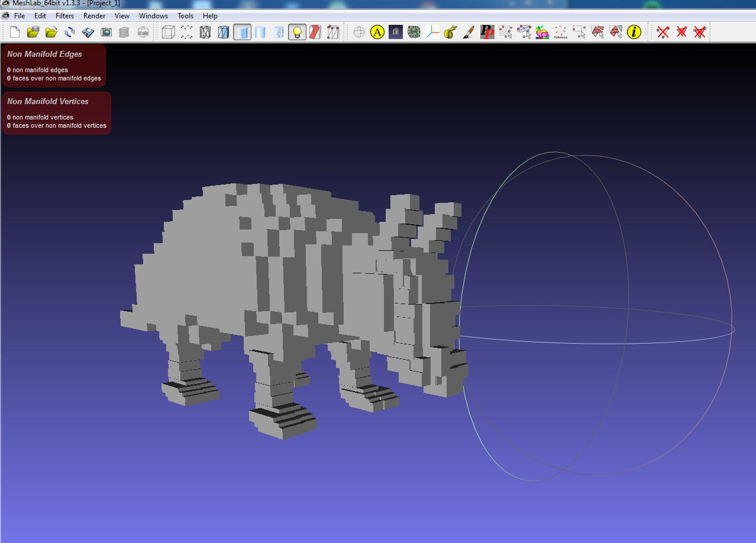The width and height of the screenshot is (756, 543).
Task: Open the Windows menu
Action: [x=154, y=16]
